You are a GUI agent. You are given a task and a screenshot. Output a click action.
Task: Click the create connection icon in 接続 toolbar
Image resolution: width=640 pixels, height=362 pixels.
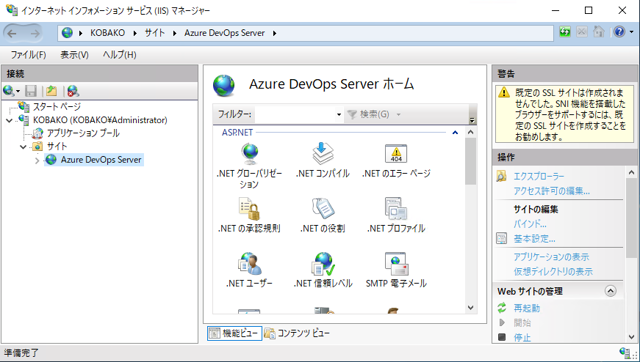click(x=9, y=91)
